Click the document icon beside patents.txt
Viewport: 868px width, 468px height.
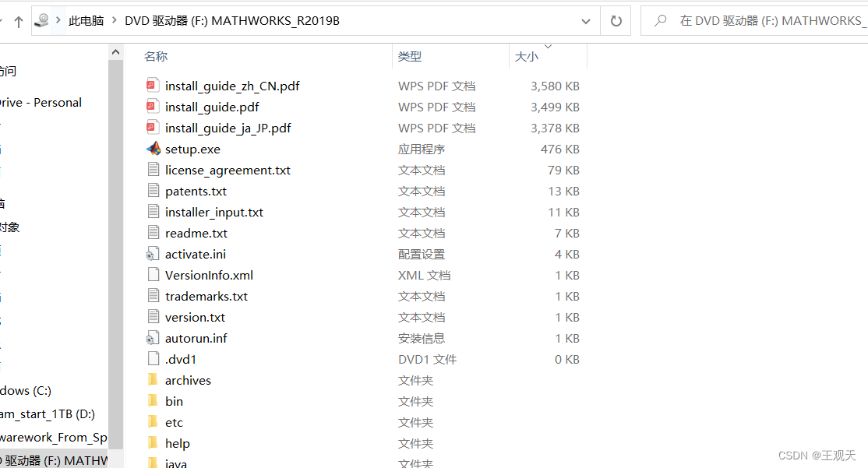[x=153, y=191]
